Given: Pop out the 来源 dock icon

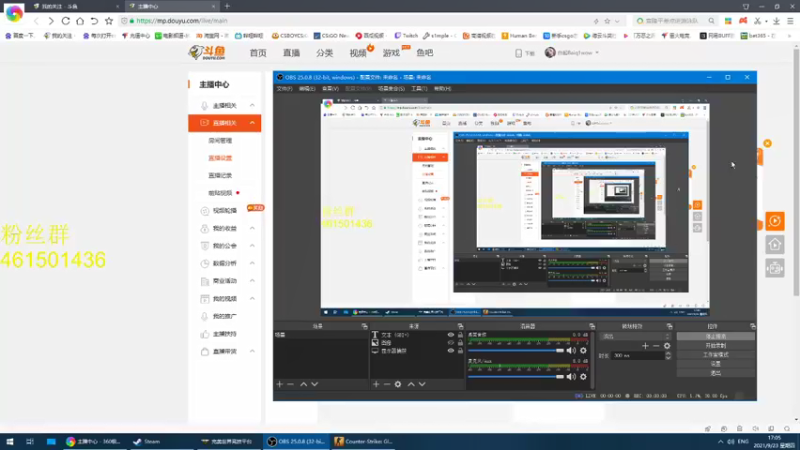Looking at the screenshot, I should [x=460, y=326].
